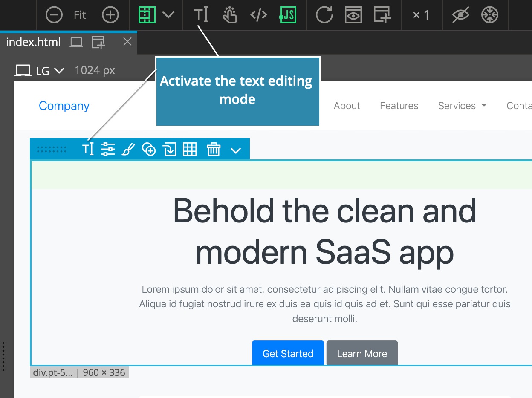Toggle the hand pointer test-clicks icon

(230, 15)
